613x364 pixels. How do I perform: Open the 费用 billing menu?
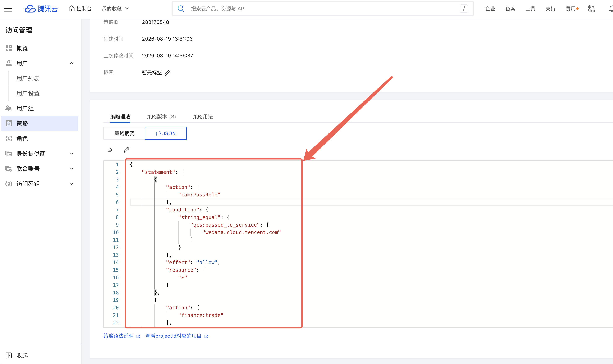tap(572, 9)
